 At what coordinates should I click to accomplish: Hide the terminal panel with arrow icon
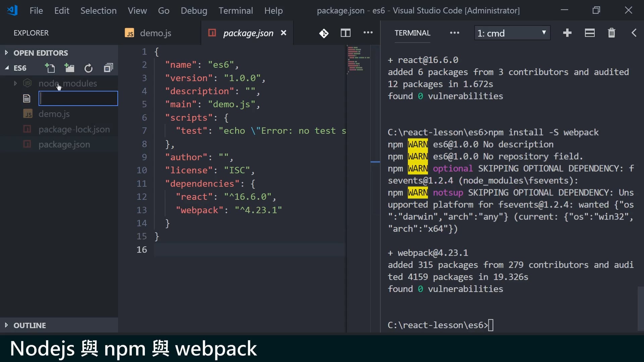pos(634,33)
